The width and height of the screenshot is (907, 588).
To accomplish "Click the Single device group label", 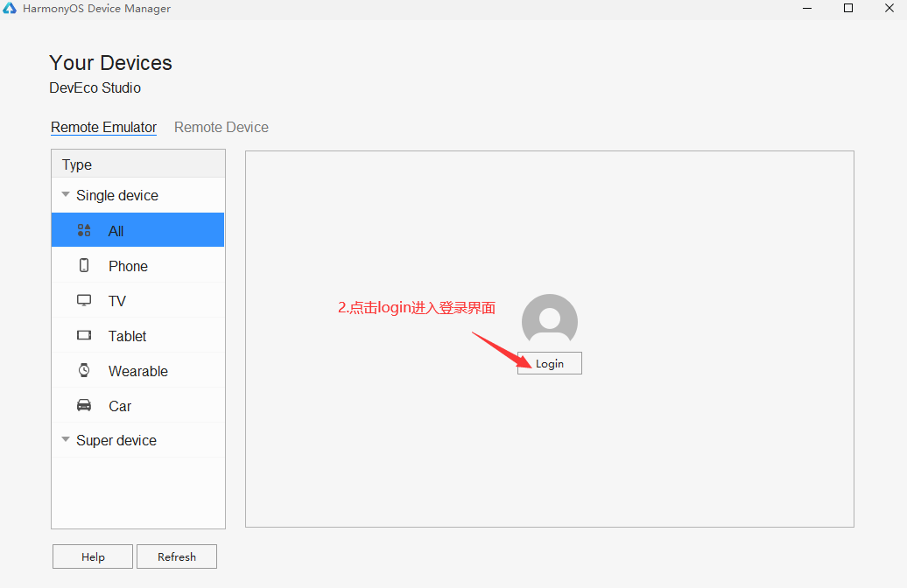I will tap(116, 195).
